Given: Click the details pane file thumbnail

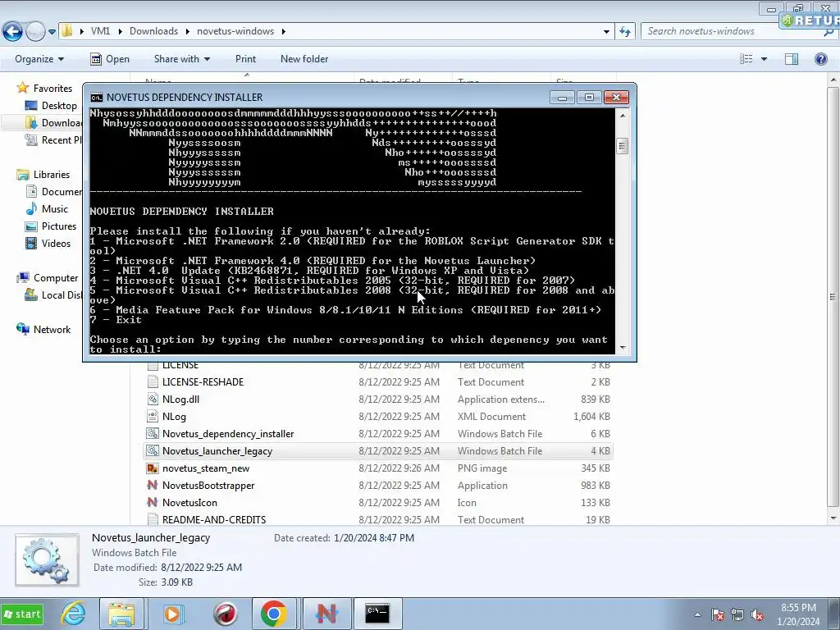Looking at the screenshot, I should pos(47,559).
